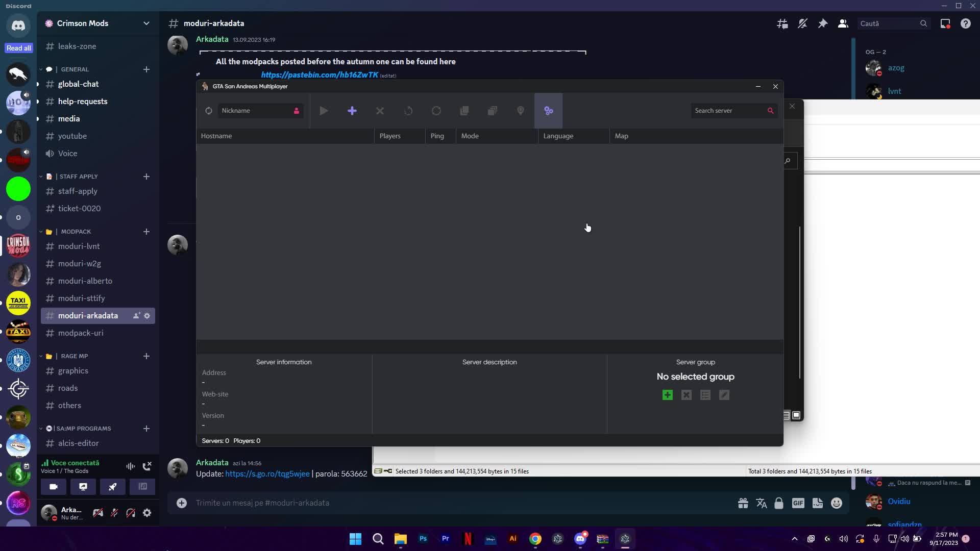Screen dimensions: 980x551
Task: Refresh the server list
Action: [x=408, y=111]
